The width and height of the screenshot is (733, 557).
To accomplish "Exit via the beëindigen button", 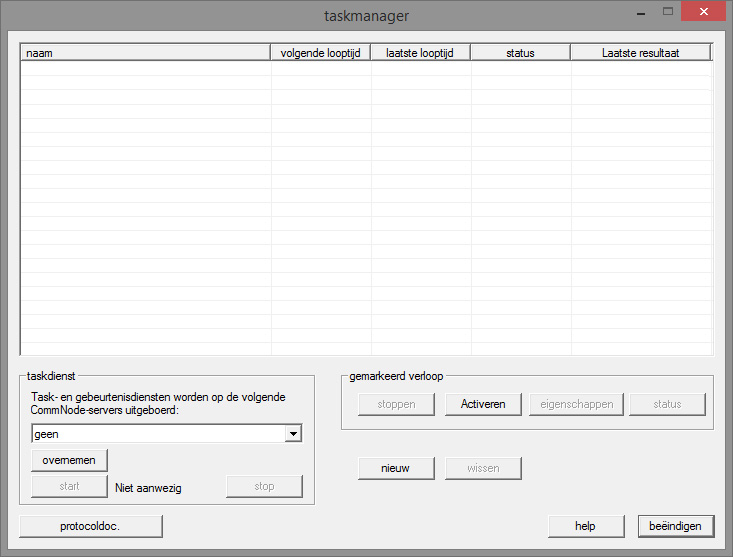I will 675,526.
